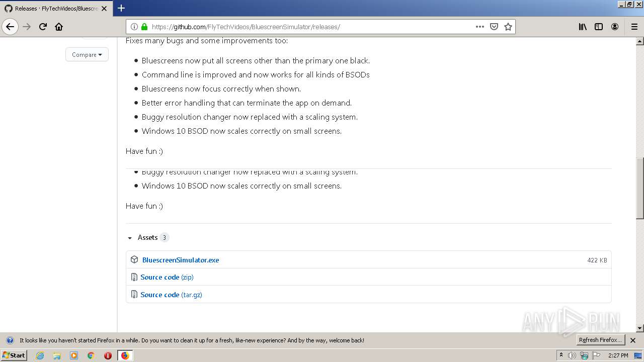Bookmark this page with the star
Screen dimensions: 644x362
(x=508, y=27)
